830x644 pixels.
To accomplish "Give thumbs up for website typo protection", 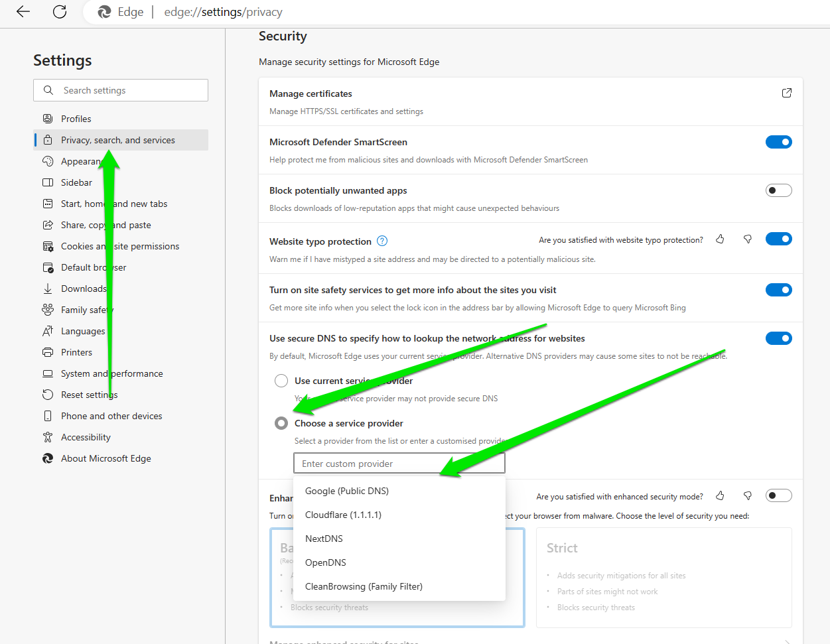I will tap(720, 239).
